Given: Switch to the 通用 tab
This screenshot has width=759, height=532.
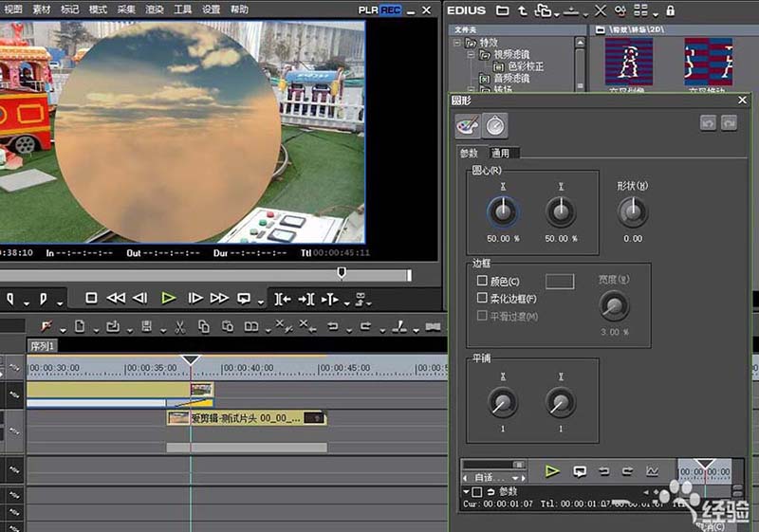Looking at the screenshot, I should [500, 153].
